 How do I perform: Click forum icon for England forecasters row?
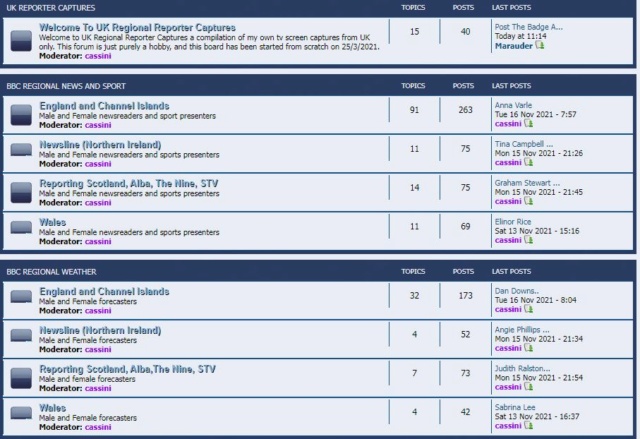point(21,296)
